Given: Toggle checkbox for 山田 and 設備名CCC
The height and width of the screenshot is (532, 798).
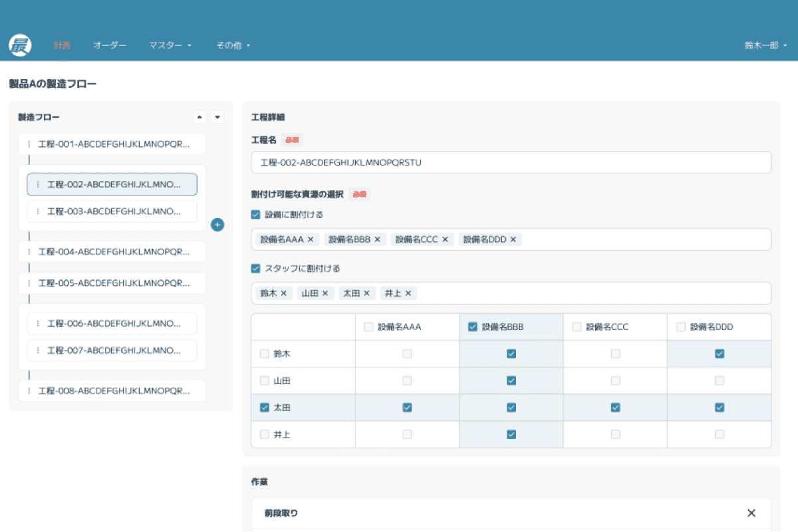Looking at the screenshot, I should click(x=616, y=381).
